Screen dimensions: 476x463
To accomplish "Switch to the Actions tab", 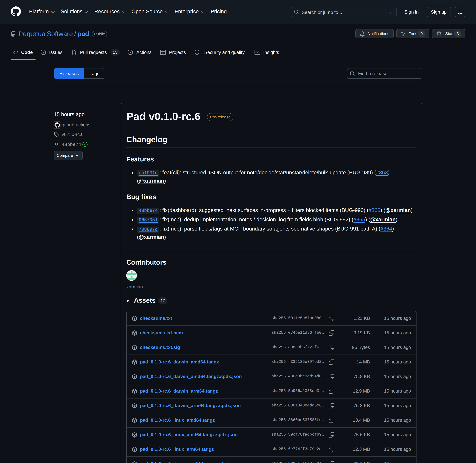I will (139, 52).
